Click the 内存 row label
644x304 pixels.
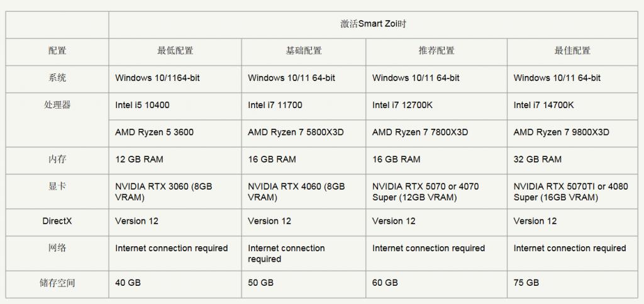(57, 160)
